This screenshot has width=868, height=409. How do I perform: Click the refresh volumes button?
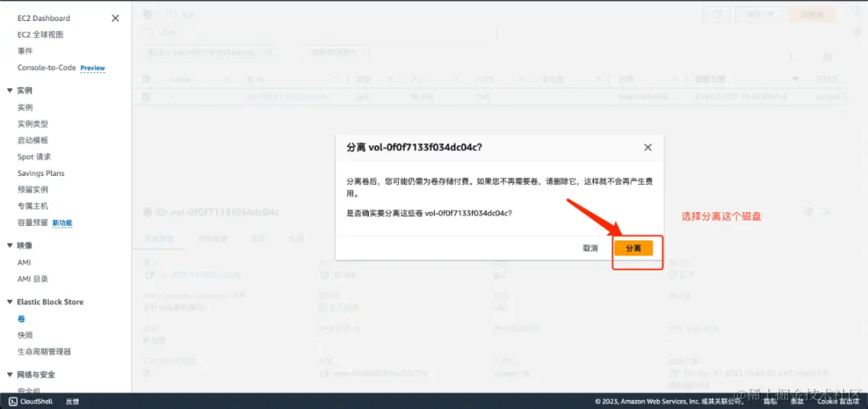716,14
